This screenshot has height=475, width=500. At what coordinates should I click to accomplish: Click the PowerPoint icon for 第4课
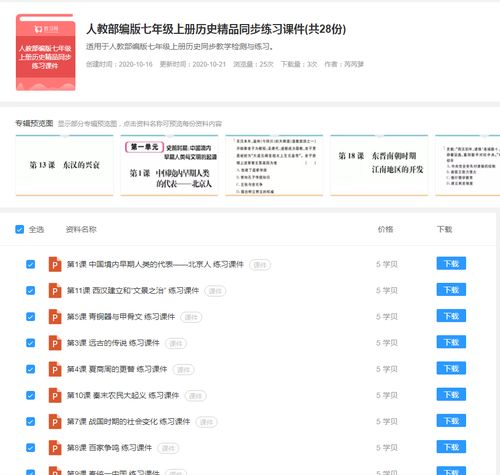[x=55, y=369]
